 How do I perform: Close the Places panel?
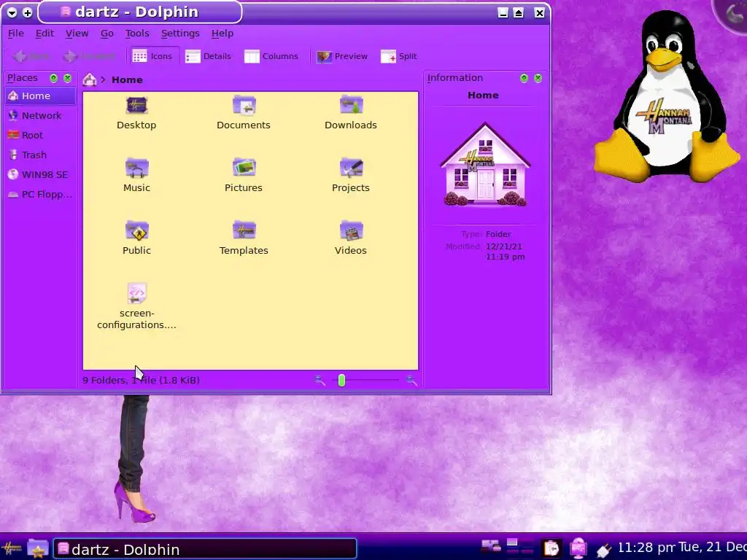point(68,78)
